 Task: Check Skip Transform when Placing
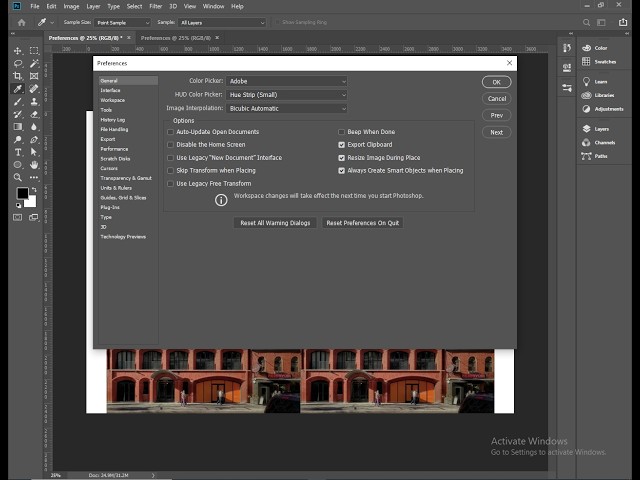click(x=171, y=171)
